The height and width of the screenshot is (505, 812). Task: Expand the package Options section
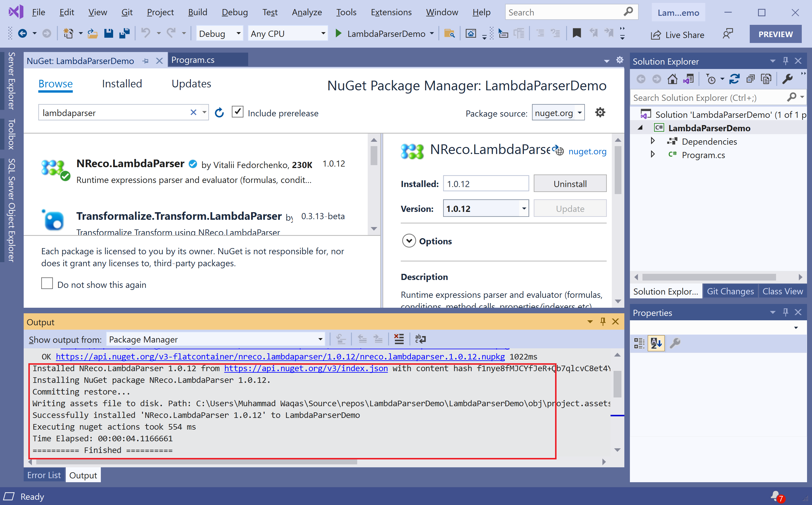[409, 241]
